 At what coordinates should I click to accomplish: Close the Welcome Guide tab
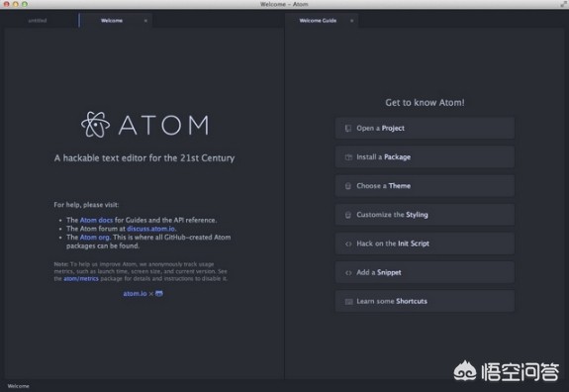click(x=351, y=21)
